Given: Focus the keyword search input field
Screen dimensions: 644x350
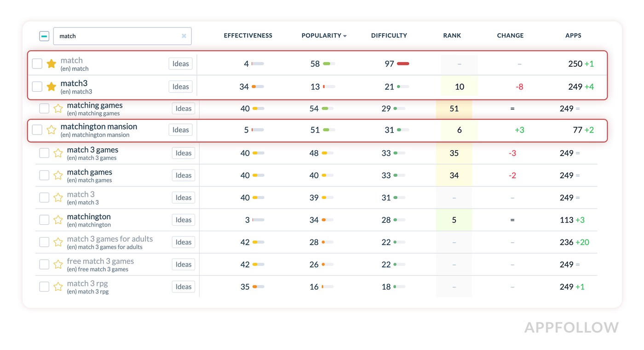Looking at the screenshot, I should 117,36.
